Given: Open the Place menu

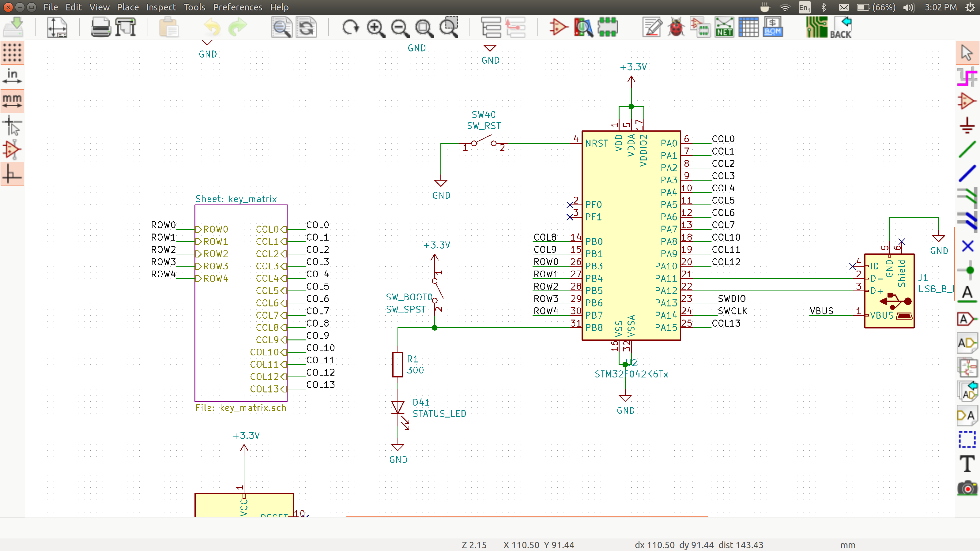Looking at the screenshot, I should pyautogui.click(x=128, y=7).
